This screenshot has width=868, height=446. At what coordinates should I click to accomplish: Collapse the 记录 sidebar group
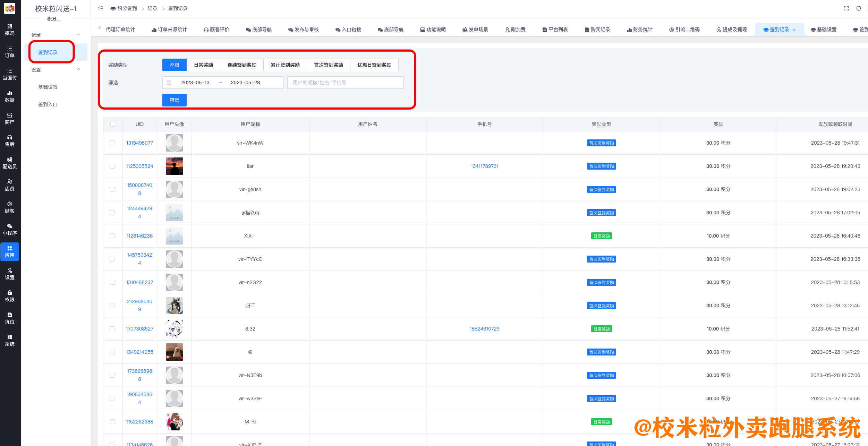tap(78, 35)
